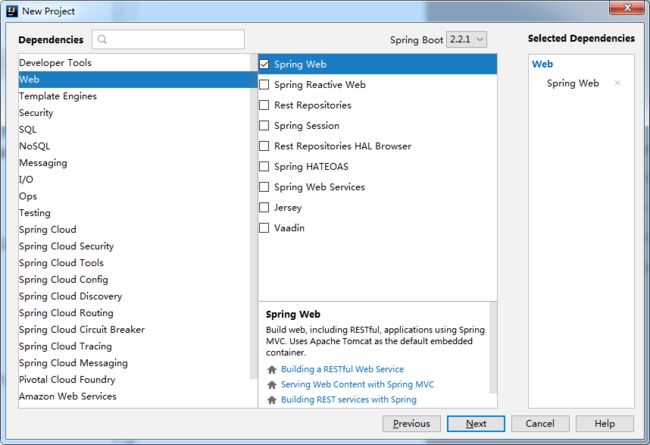
Task: Open Serving Web Content with Spring MVC link
Action: (x=357, y=384)
